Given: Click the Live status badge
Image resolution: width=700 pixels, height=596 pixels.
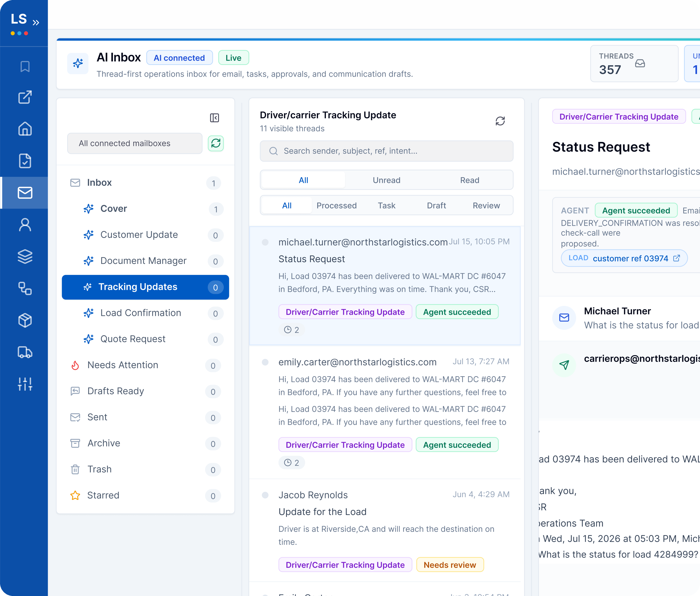Looking at the screenshot, I should pyautogui.click(x=234, y=58).
